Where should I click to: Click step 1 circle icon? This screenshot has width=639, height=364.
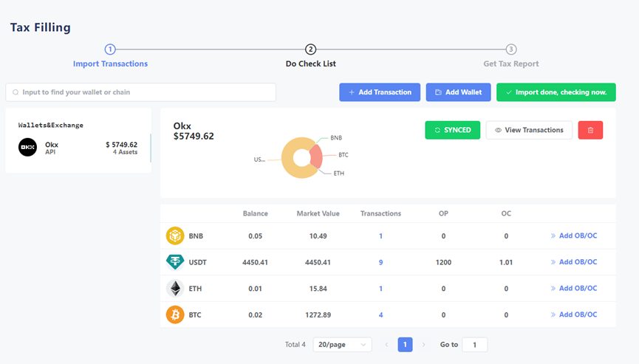[110, 49]
